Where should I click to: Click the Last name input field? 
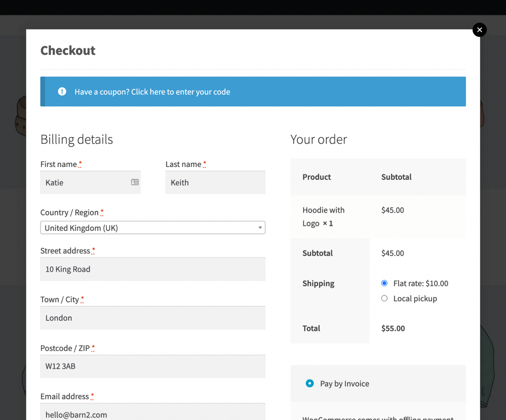coord(215,183)
